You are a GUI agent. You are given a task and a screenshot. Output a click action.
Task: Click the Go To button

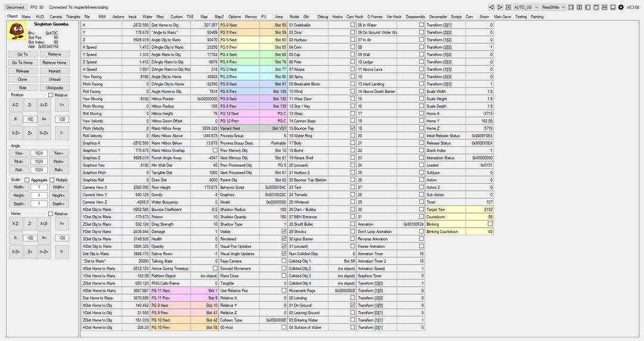(x=23, y=54)
